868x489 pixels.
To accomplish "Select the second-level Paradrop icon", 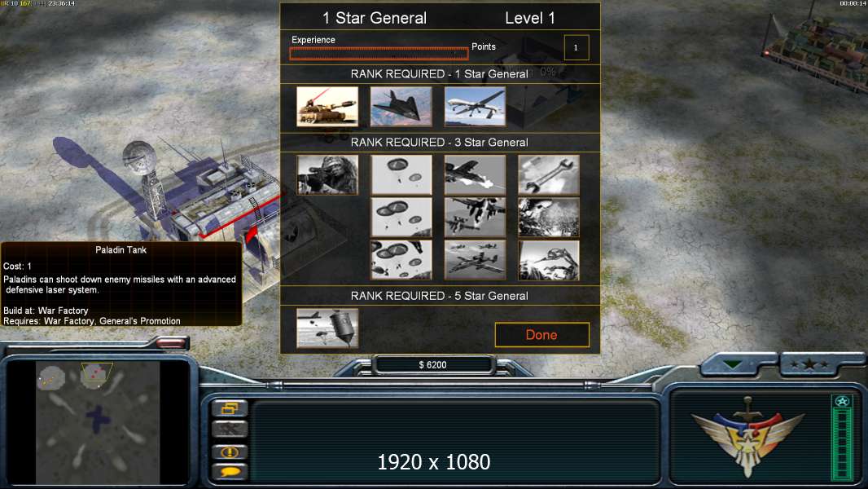I will (401, 218).
